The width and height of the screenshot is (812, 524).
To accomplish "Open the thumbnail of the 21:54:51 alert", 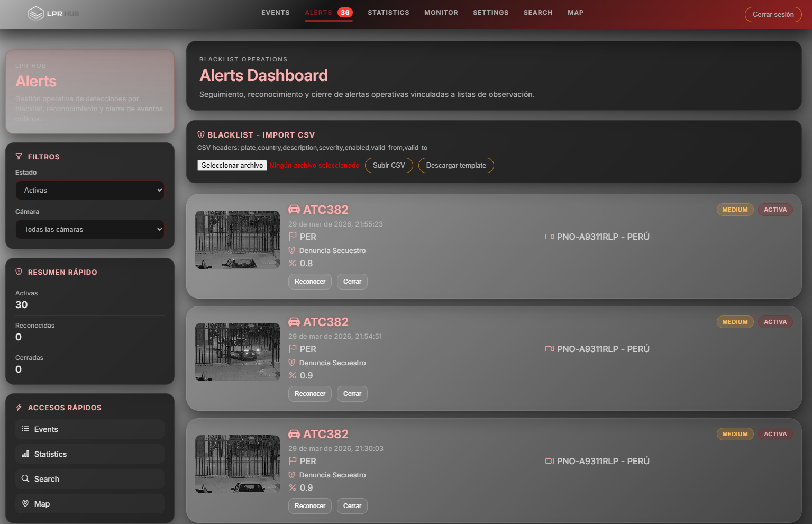I will tap(238, 352).
